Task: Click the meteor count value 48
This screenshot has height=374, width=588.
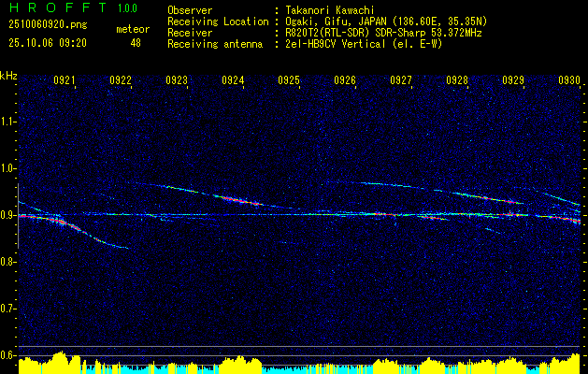Action: tap(136, 42)
